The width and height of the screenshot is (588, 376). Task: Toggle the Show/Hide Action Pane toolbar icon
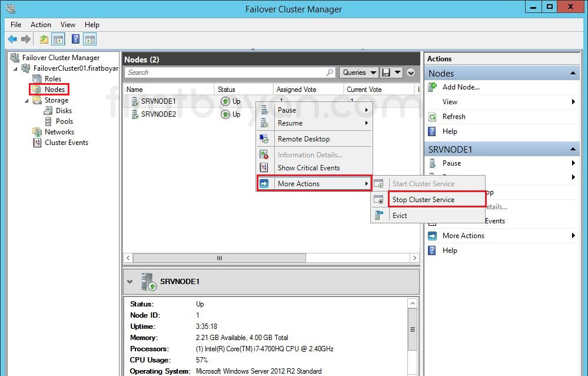coord(90,39)
